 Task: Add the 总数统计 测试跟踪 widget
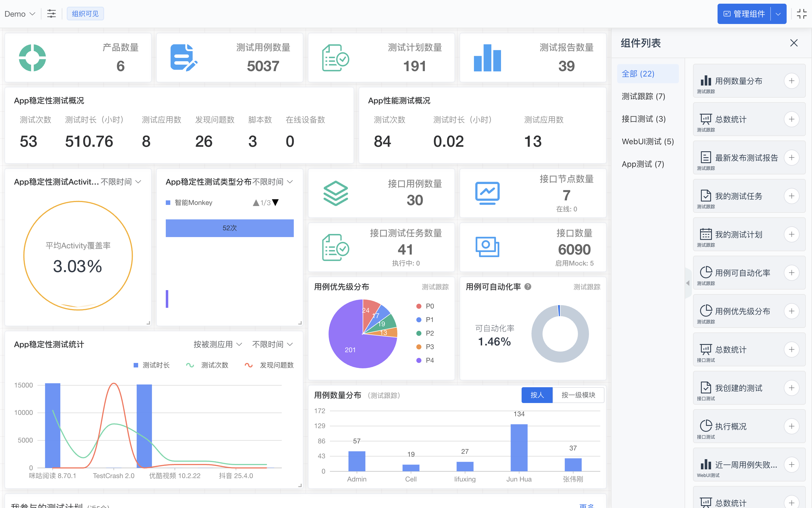click(791, 119)
